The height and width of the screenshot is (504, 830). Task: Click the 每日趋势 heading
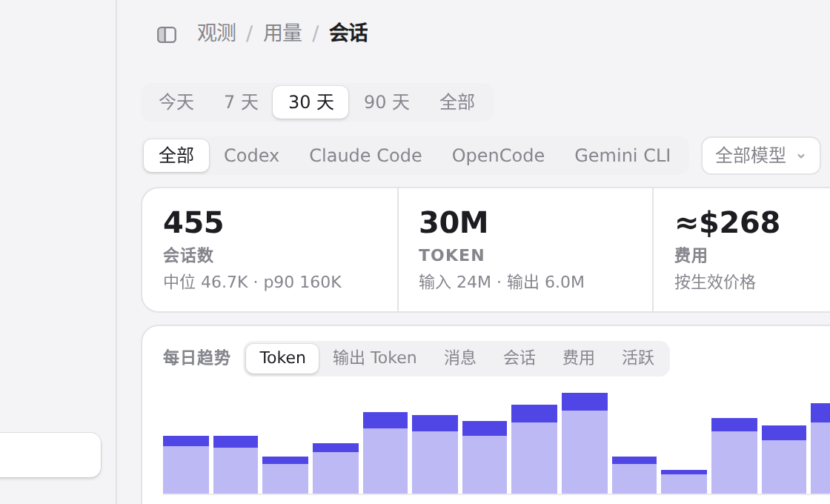pos(196,358)
